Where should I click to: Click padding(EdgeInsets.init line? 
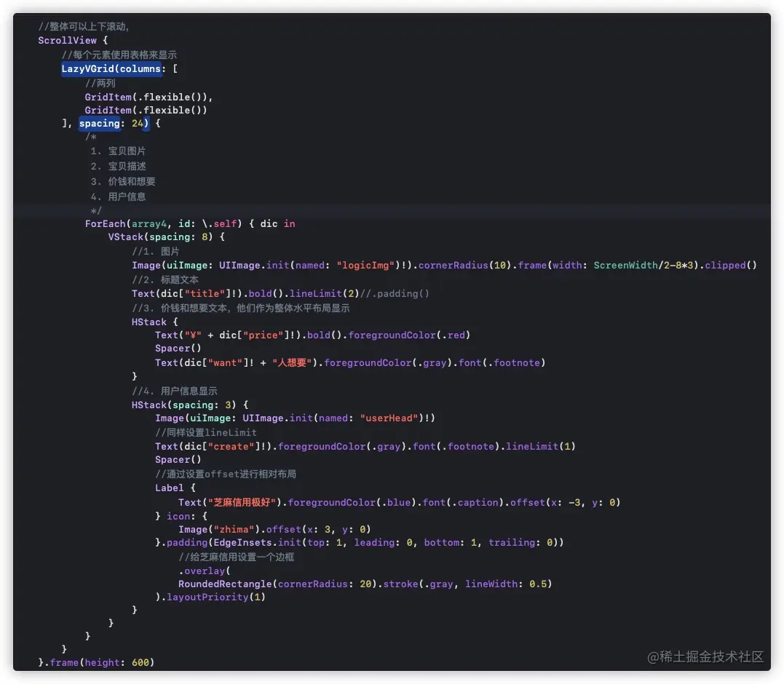(360, 543)
